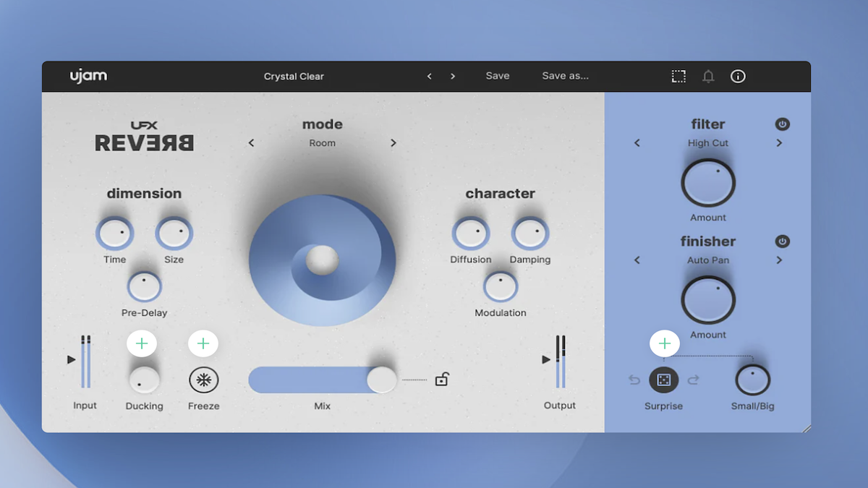Switch to next finisher effect
Screen dimensions: 868x488
coord(779,260)
